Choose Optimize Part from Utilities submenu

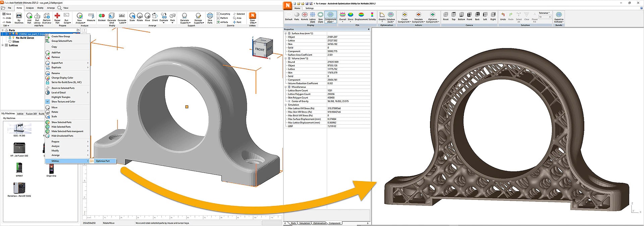point(103,161)
